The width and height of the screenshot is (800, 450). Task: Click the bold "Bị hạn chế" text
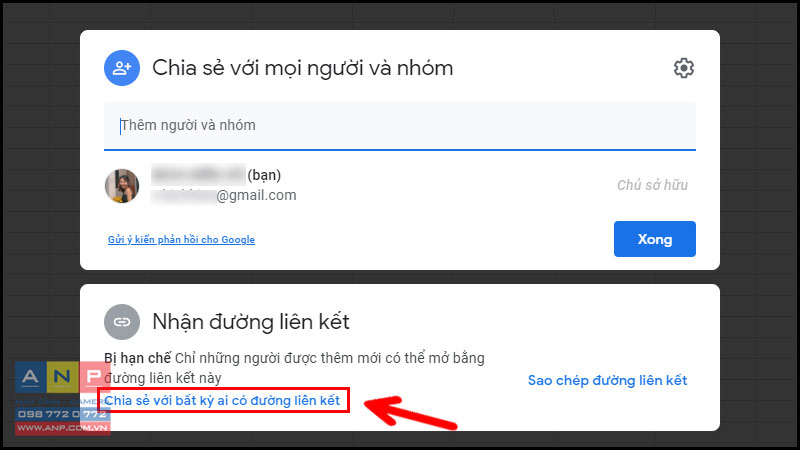coord(137,358)
